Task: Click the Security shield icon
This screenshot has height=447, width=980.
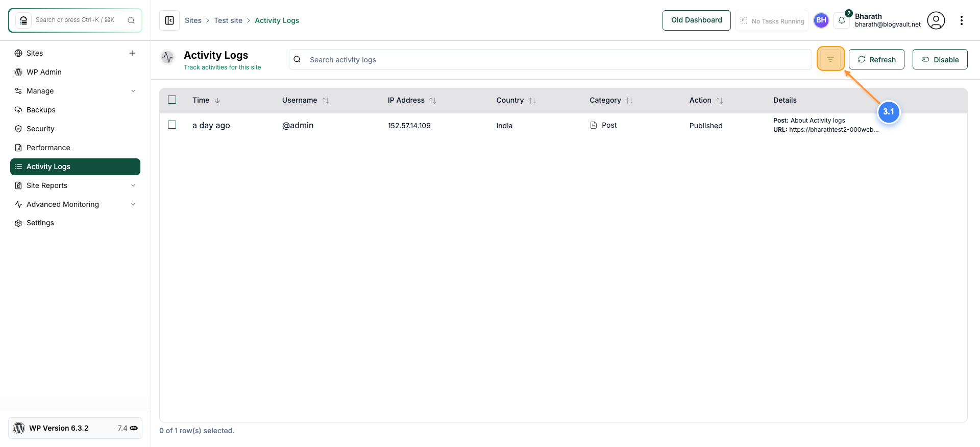Action: coord(18,129)
